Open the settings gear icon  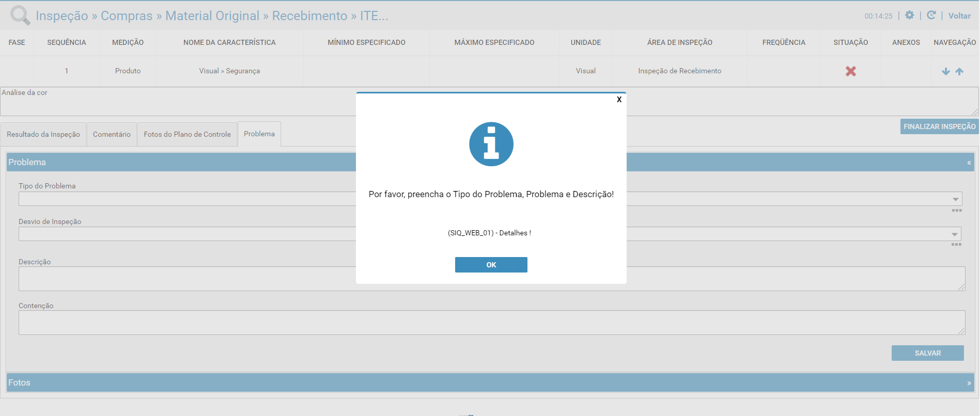click(910, 15)
